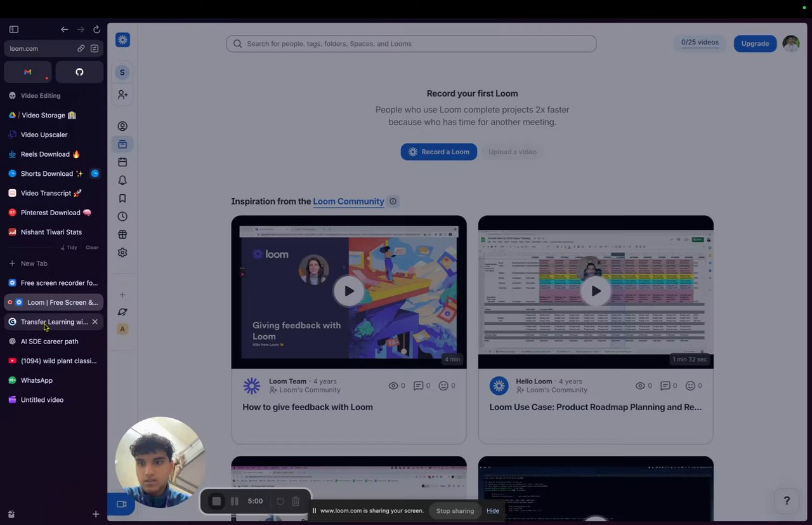Switch to Untitled video tab
The height and width of the screenshot is (525, 812).
(53, 400)
